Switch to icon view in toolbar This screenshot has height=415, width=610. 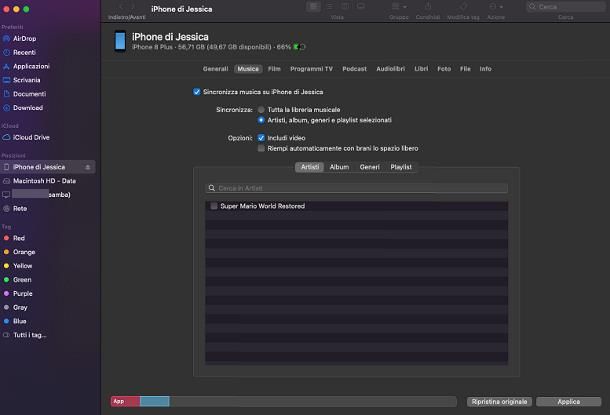point(313,6)
